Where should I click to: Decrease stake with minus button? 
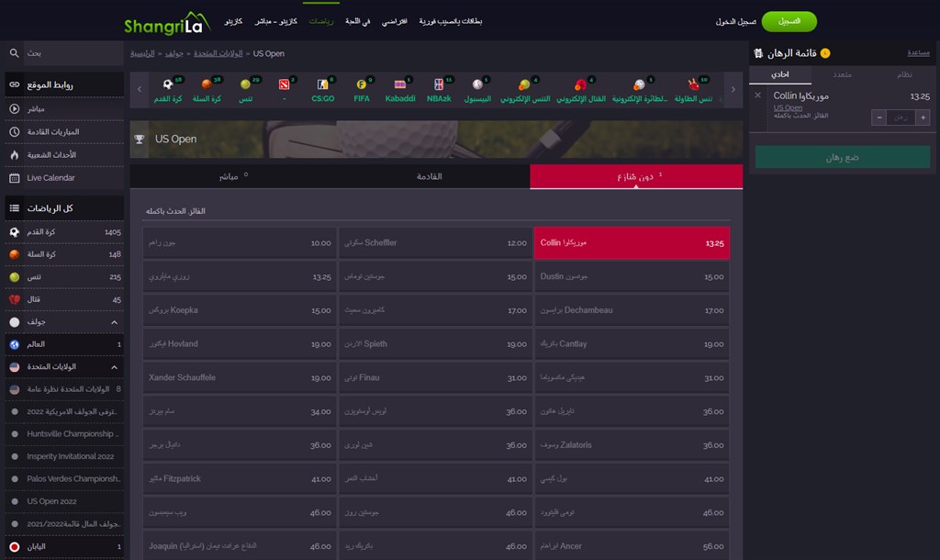coord(878,118)
